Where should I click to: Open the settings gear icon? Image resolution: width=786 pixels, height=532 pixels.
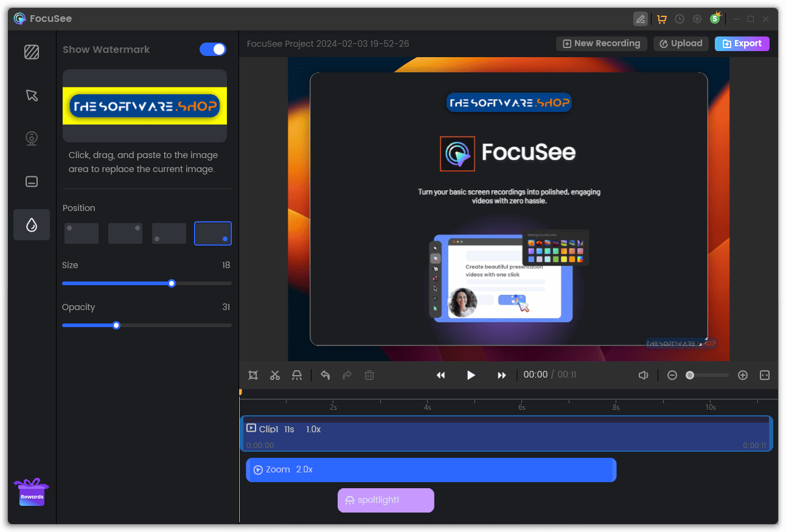point(697,19)
